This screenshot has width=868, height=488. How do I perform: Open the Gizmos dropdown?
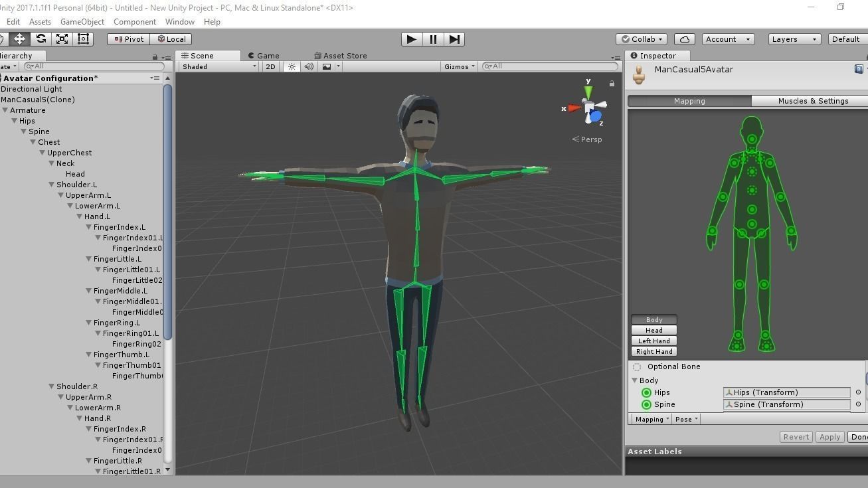pos(459,66)
